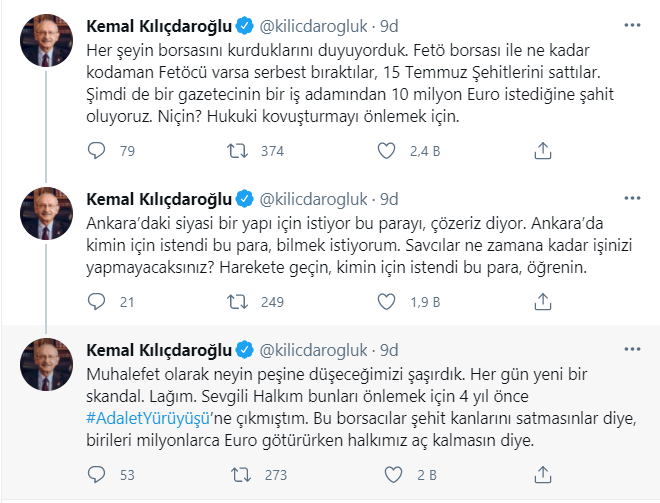
Task: Like the tweet with 2,4 B likes
Action: click(x=387, y=151)
